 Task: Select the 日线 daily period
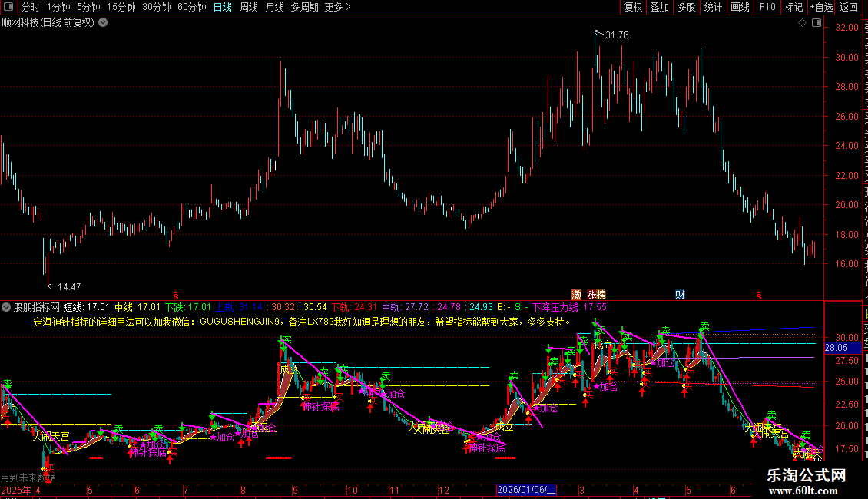pyautogui.click(x=223, y=7)
